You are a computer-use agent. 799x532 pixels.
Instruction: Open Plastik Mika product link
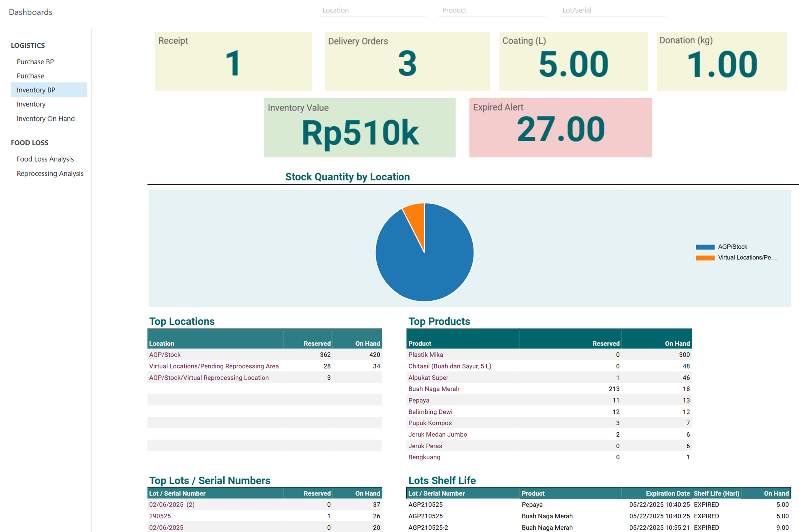click(426, 355)
